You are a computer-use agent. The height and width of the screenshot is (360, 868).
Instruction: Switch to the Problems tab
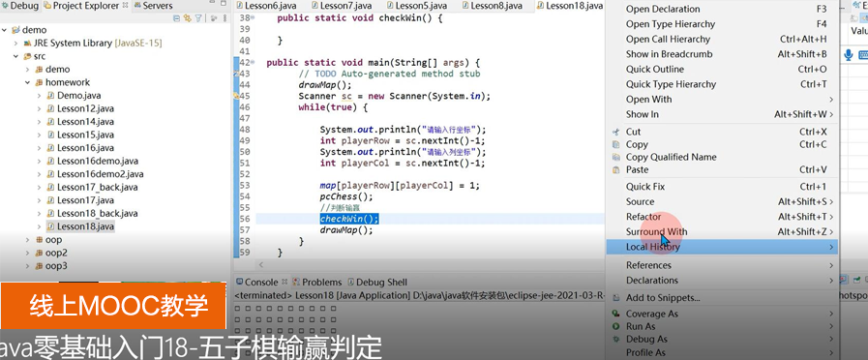(317, 282)
